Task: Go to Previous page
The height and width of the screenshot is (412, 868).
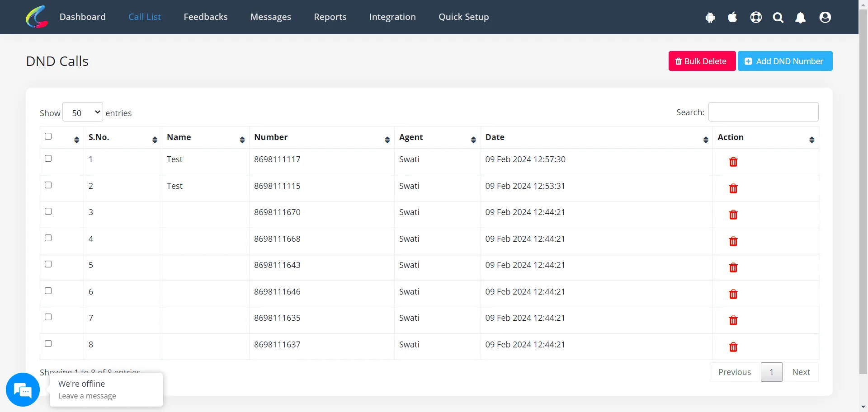Action: pos(735,372)
